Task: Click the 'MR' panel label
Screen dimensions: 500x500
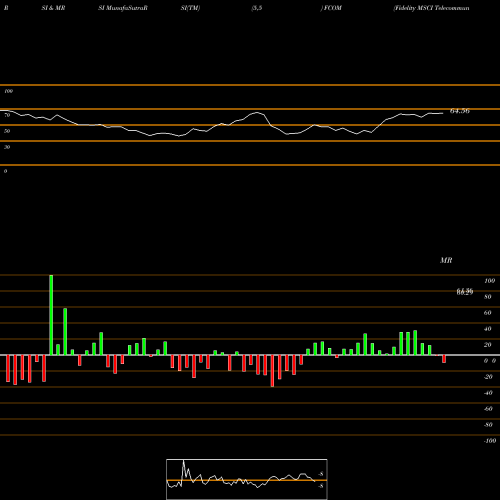Action: 446,260
